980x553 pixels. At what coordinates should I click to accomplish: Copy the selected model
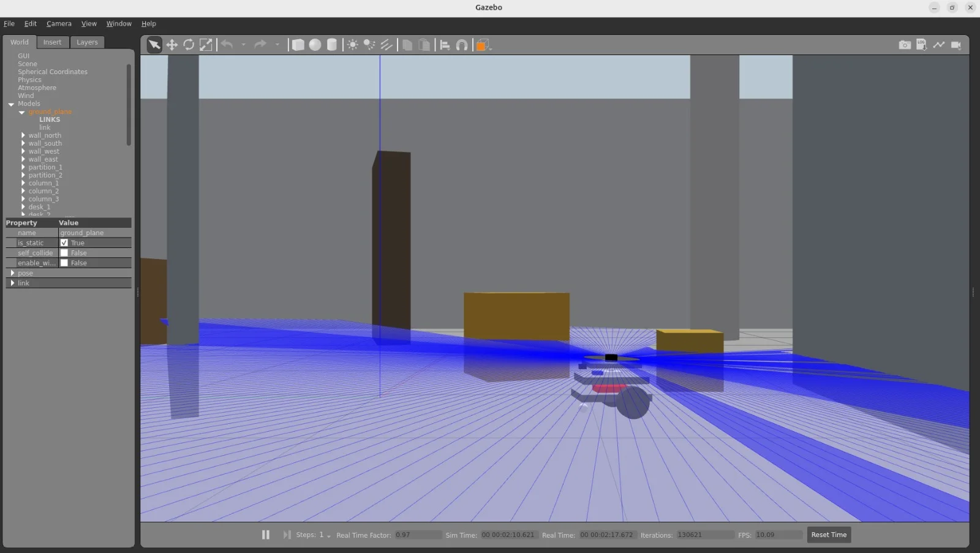tap(407, 45)
